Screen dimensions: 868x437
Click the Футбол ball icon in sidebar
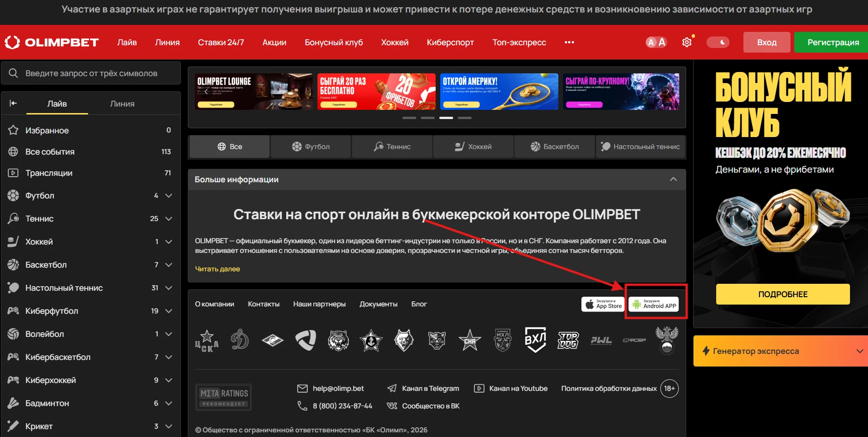pyautogui.click(x=13, y=196)
